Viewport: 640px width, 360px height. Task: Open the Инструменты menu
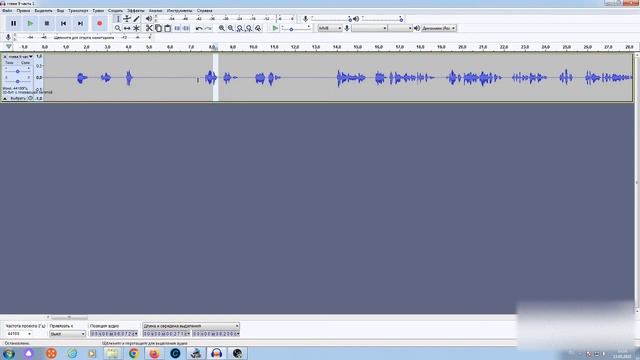coord(179,11)
